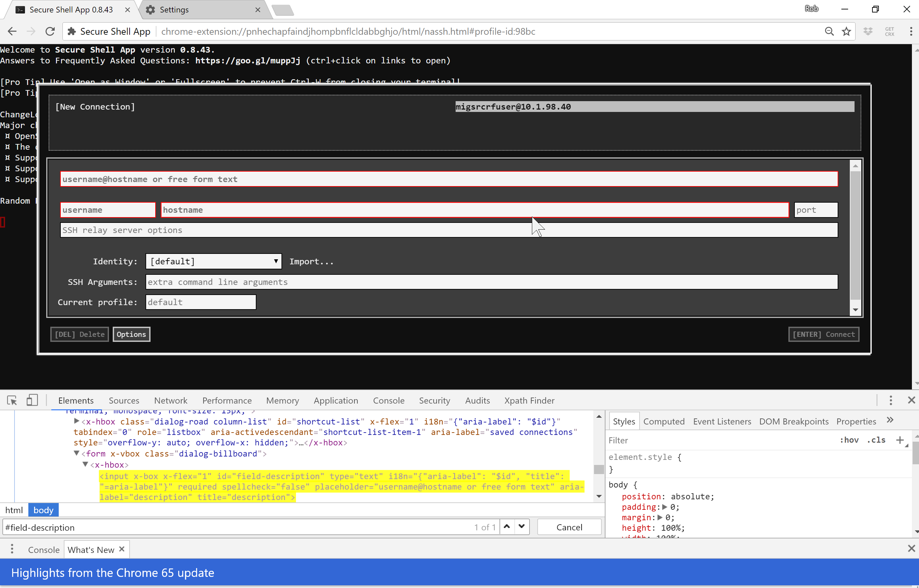919x588 pixels.
Task: Collapse the dialog-billboard form node
Action: click(x=76, y=453)
